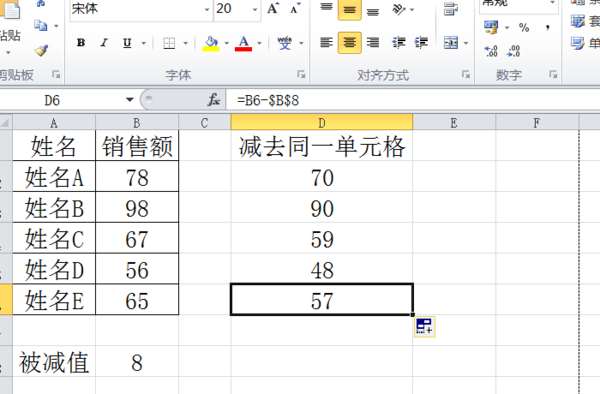600x394 pixels.
Task: Click the Auto Fill Options icon
Action: coord(424,326)
